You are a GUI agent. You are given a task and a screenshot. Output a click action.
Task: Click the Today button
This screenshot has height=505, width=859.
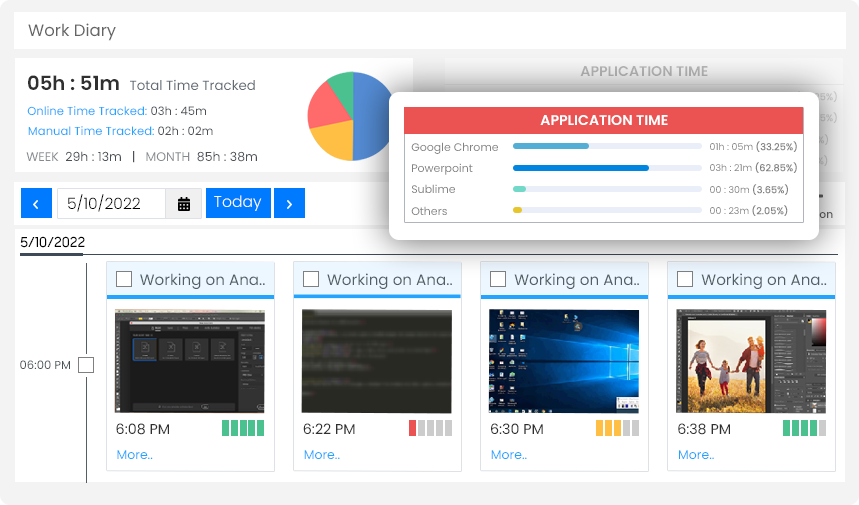[x=237, y=203]
